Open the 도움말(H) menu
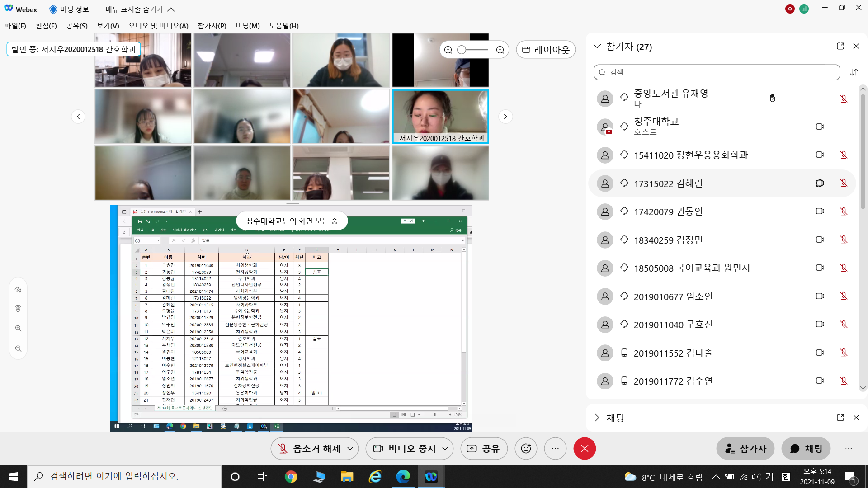The height and width of the screenshot is (488, 868). [x=284, y=26]
